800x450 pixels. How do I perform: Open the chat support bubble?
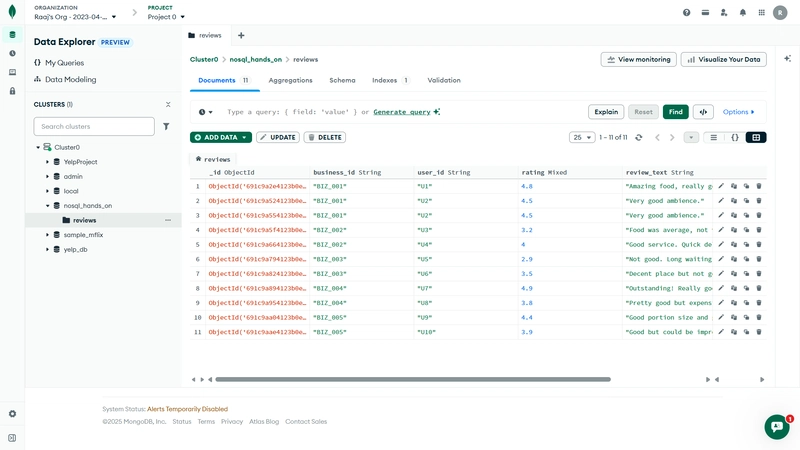(x=777, y=427)
